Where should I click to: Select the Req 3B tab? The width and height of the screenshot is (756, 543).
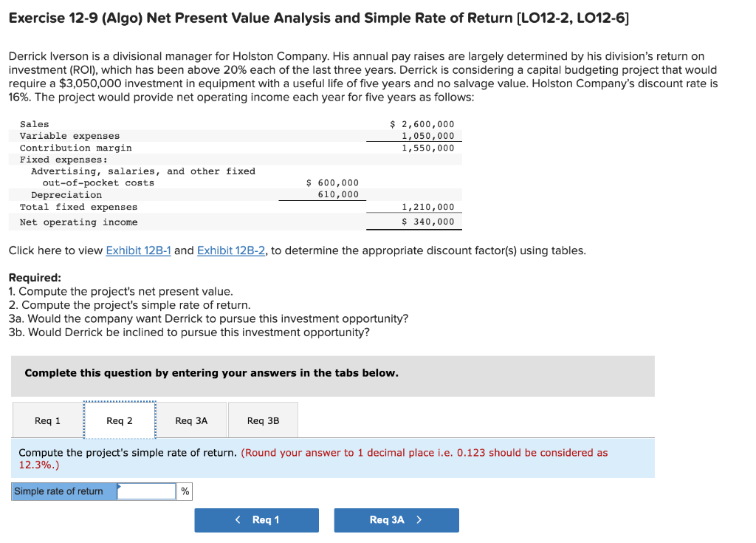tap(264, 420)
